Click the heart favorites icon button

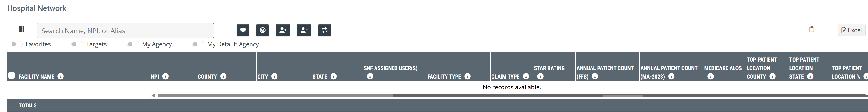coord(243,30)
